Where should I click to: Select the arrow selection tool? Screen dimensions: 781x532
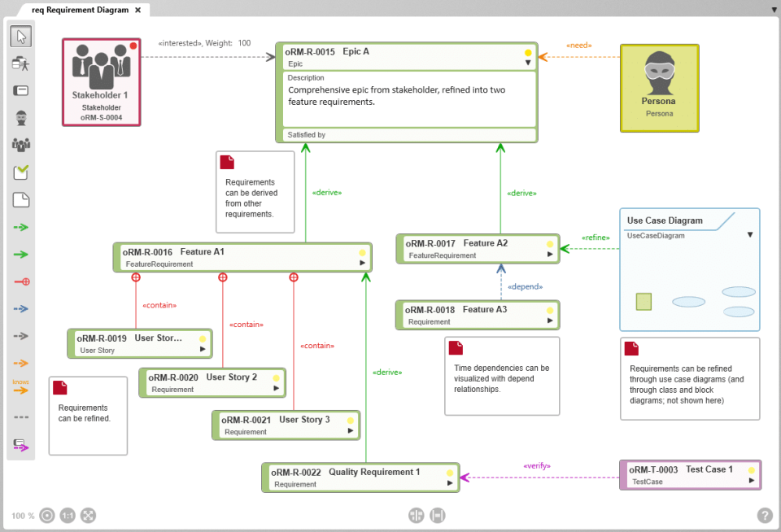point(20,36)
